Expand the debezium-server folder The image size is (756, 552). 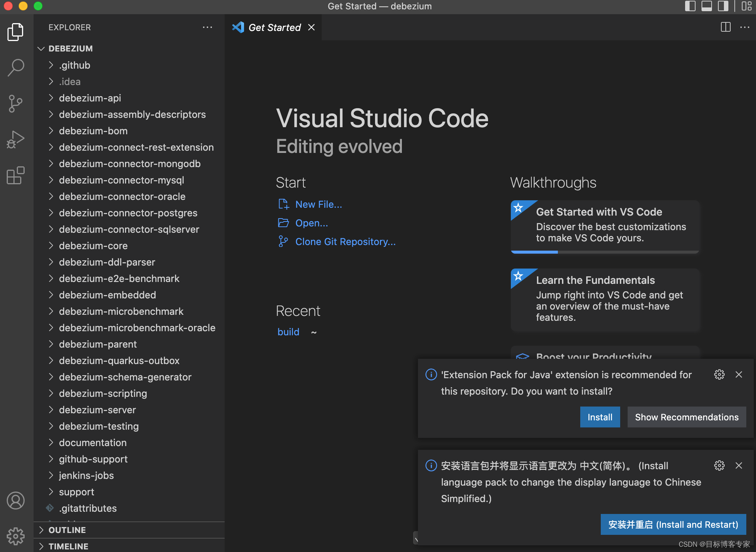click(51, 410)
